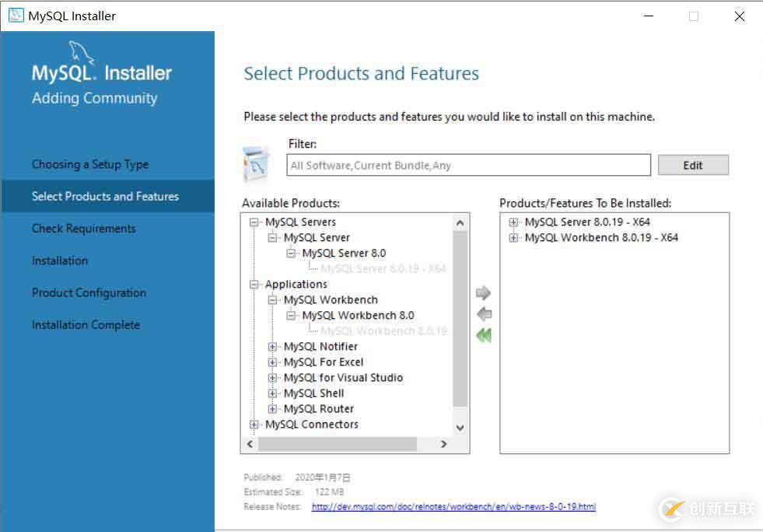Select the MySQL Workbench 8.0 tree item
763x532 pixels.
point(358,316)
